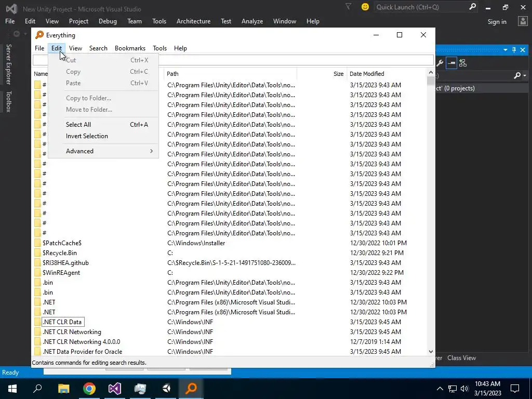
Task: Open the Server Explorer side tab
Action: (8, 64)
